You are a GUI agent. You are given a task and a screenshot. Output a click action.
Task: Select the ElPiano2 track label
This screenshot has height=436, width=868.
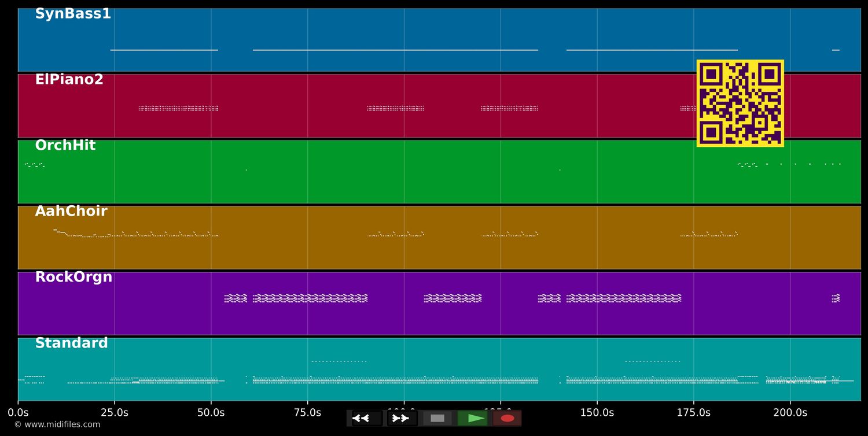pyautogui.click(x=69, y=80)
